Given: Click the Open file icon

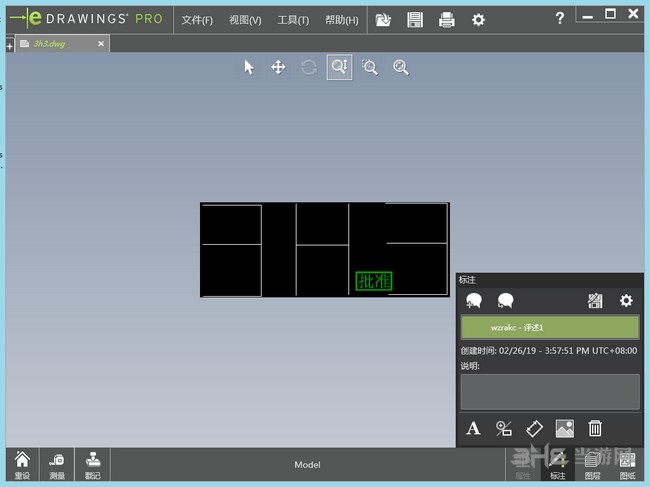Looking at the screenshot, I should coord(383,19).
